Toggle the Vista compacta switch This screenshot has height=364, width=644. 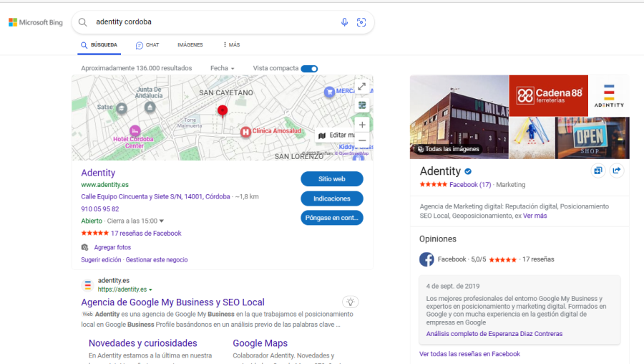(309, 69)
